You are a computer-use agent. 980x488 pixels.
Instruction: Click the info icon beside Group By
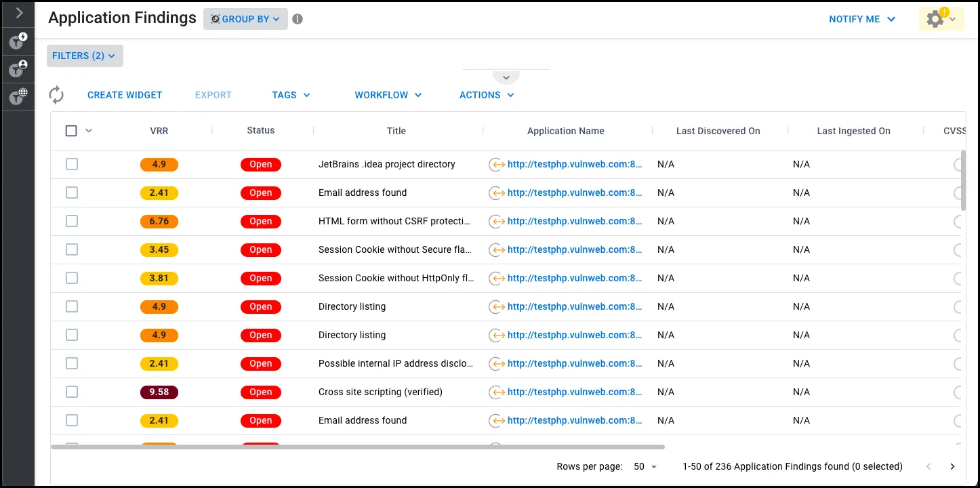[x=298, y=19]
